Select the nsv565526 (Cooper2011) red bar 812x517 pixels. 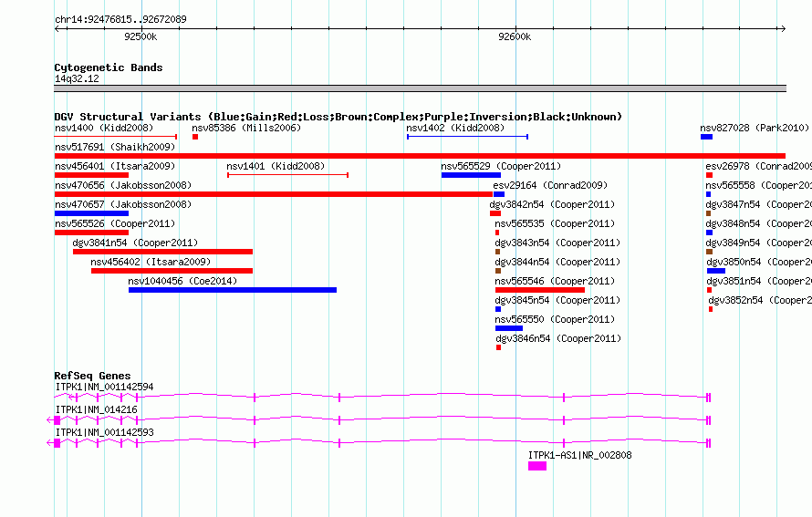coord(91,233)
